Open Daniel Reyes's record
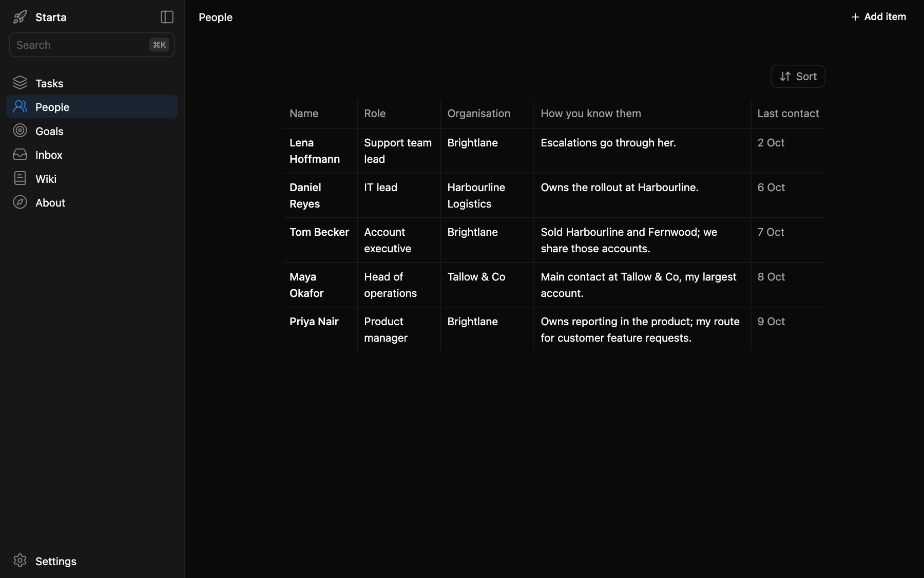This screenshot has height=578, width=924. 305,195
